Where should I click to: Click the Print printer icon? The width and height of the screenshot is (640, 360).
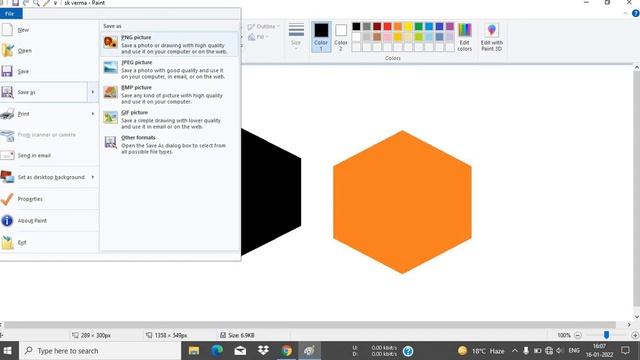pyautogui.click(x=7, y=114)
